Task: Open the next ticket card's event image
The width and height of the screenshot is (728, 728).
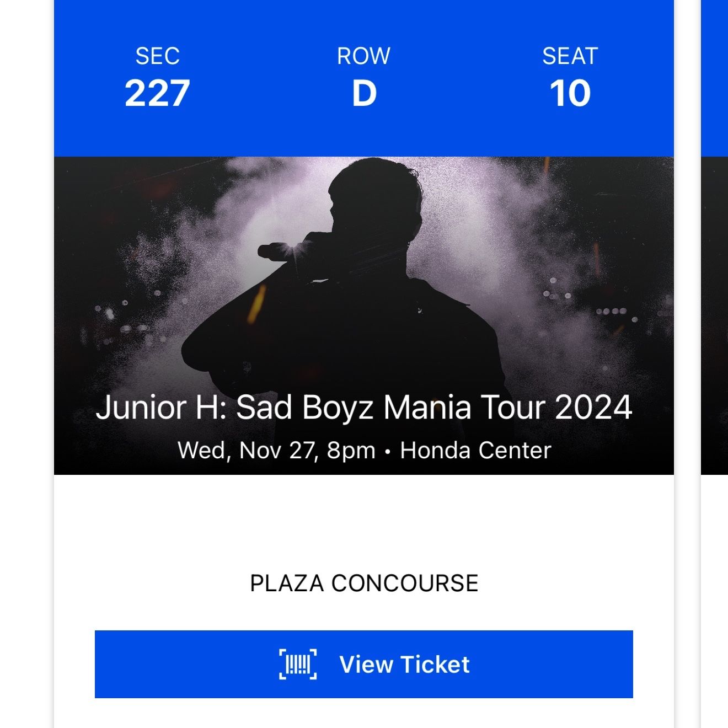Action: pyautogui.click(x=715, y=315)
